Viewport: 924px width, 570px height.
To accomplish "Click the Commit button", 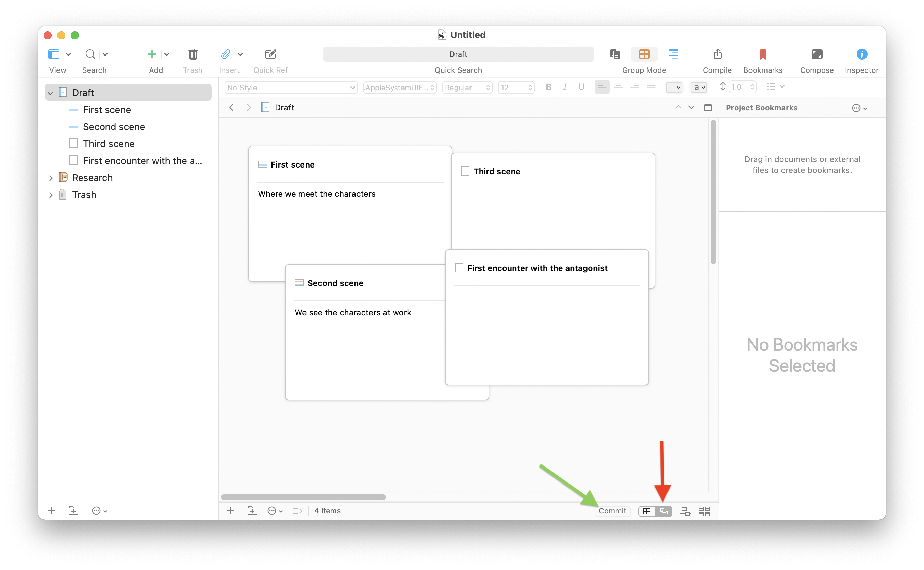I will (612, 511).
